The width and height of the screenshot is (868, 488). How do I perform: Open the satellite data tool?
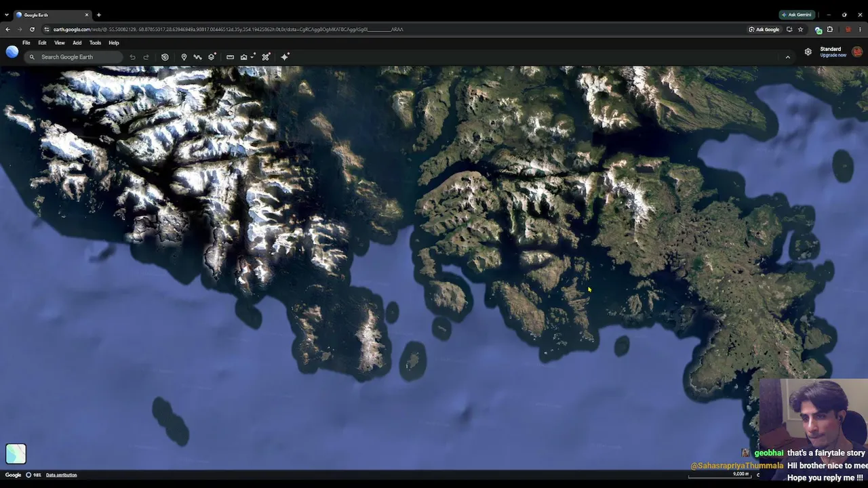tap(266, 57)
